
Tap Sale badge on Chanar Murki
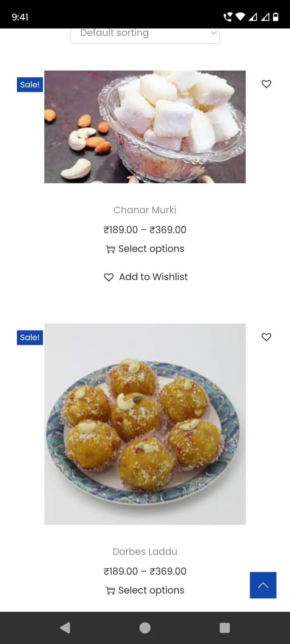(x=30, y=85)
